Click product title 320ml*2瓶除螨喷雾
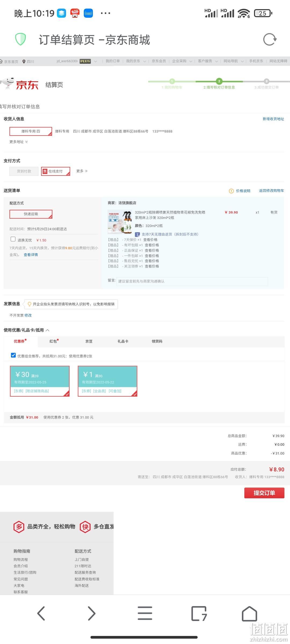Viewport: 290px width, 644px height. pyautogui.click(x=170, y=215)
